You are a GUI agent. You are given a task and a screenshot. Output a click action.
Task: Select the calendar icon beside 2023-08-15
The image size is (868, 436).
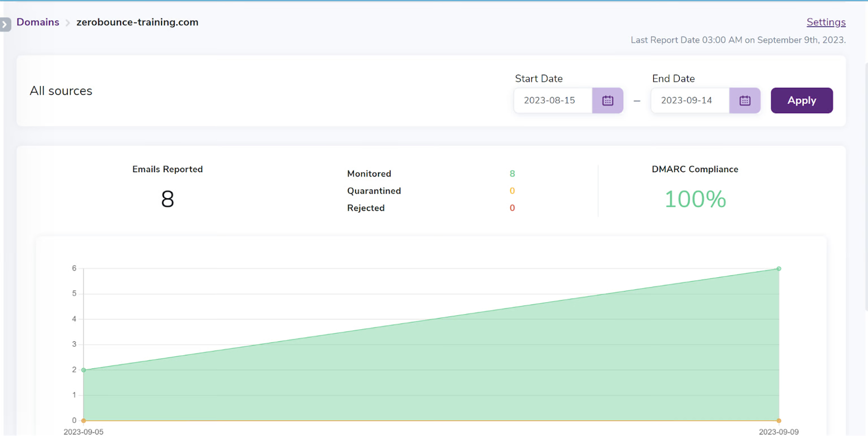[607, 100]
